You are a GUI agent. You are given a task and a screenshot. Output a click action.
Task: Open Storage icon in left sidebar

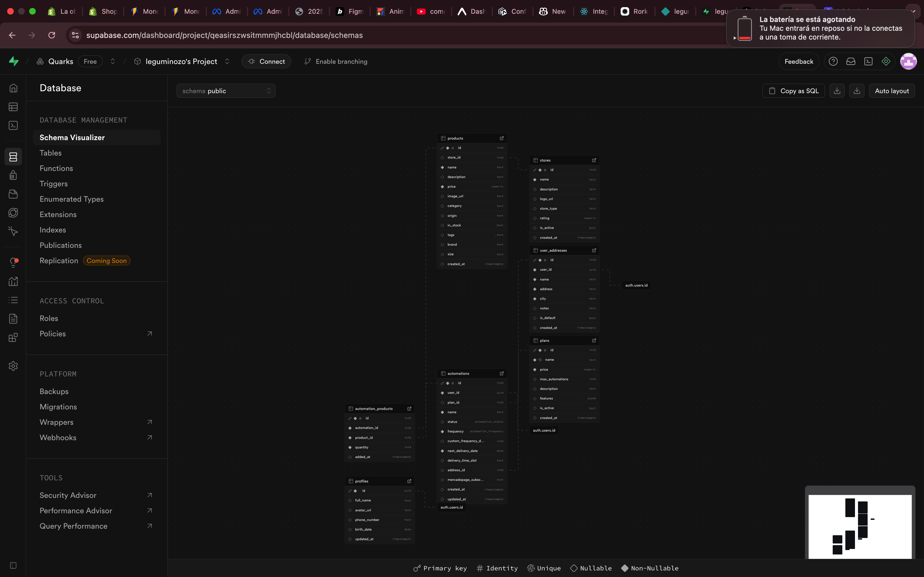[13, 194]
